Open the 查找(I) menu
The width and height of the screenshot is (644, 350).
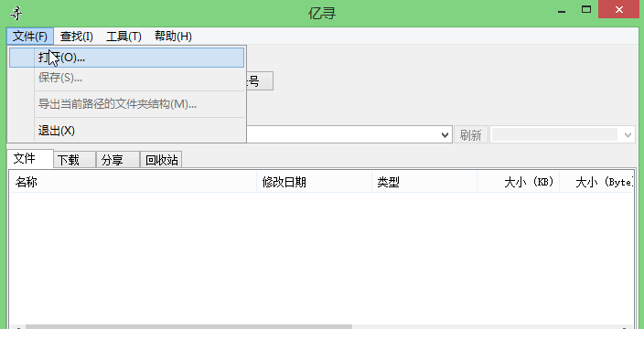click(77, 37)
